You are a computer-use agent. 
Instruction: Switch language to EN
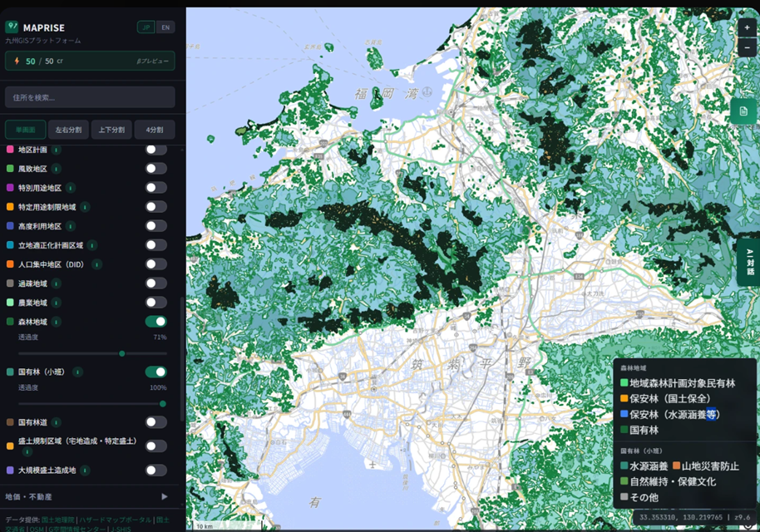pos(165,27)
